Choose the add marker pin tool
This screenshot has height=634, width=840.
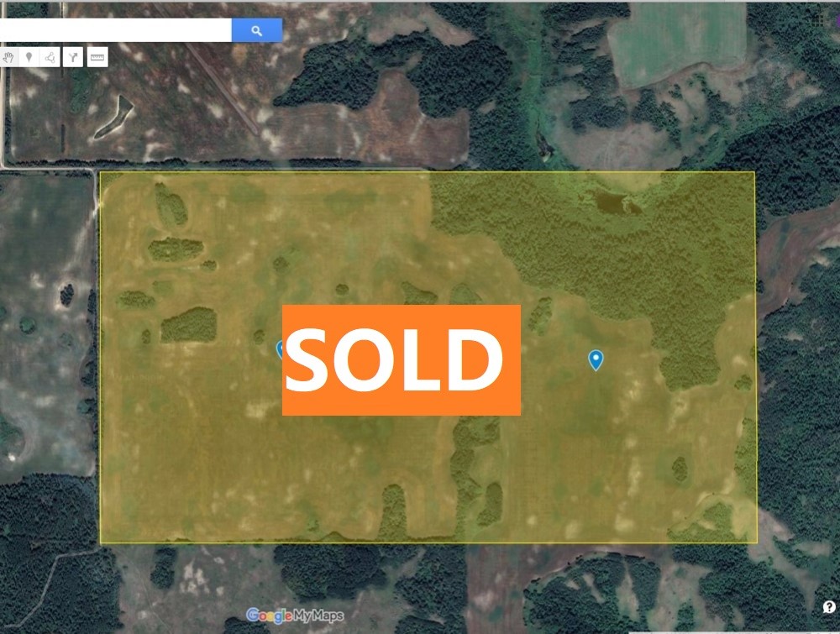(x=29, y=57)
